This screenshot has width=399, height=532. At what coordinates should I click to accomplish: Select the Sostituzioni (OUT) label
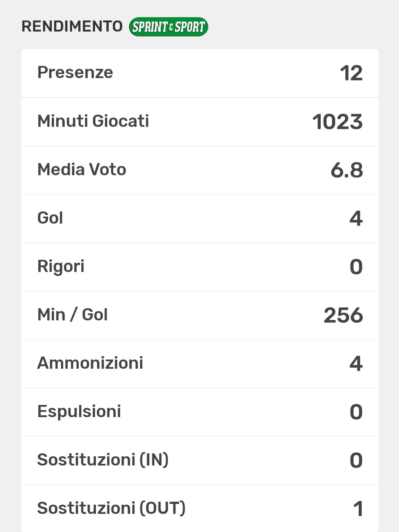click(x=111, y=508)
